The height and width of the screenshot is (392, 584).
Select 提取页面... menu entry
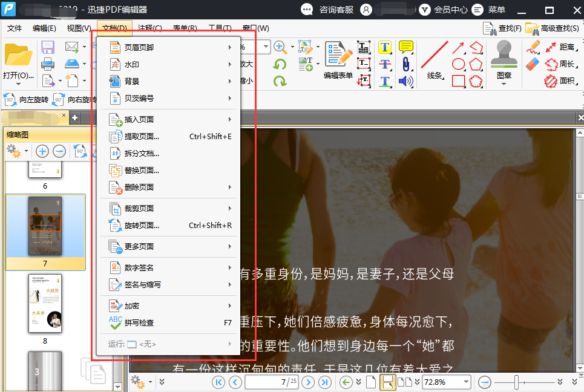[169, 137]
